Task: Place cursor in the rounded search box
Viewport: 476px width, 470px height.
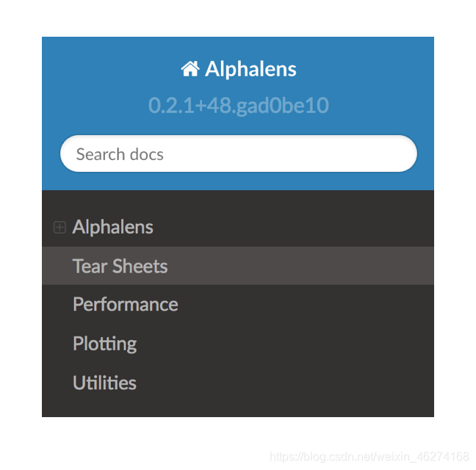Action: [x=238, y=154]
